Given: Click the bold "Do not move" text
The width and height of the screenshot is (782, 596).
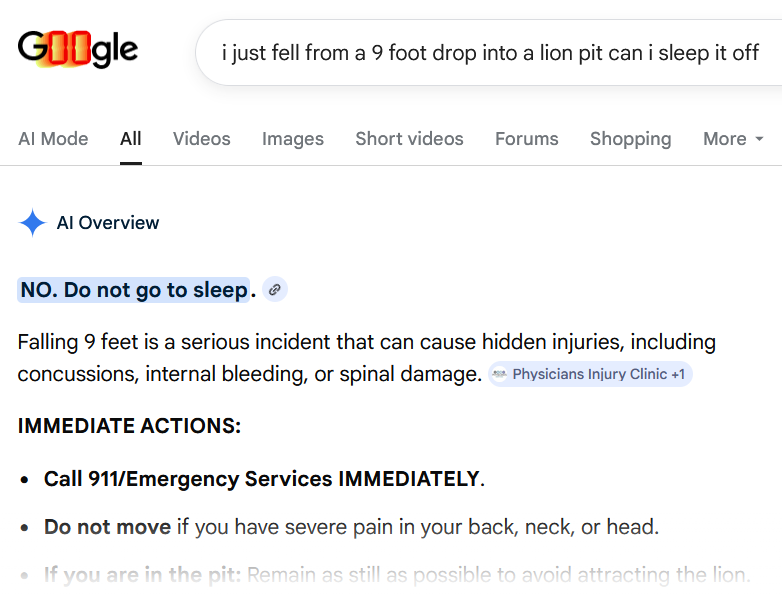Looking at the screenshot, I should point(107,526).
